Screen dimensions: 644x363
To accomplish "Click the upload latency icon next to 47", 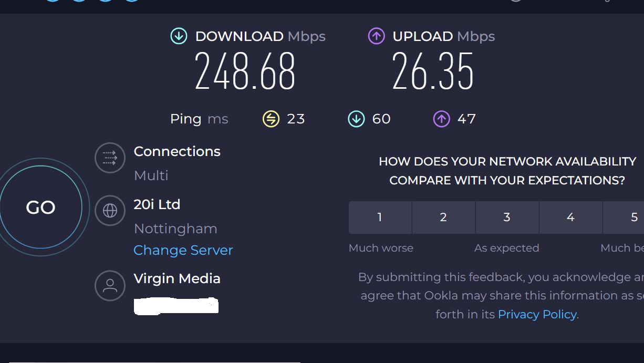I will point(441,119).
